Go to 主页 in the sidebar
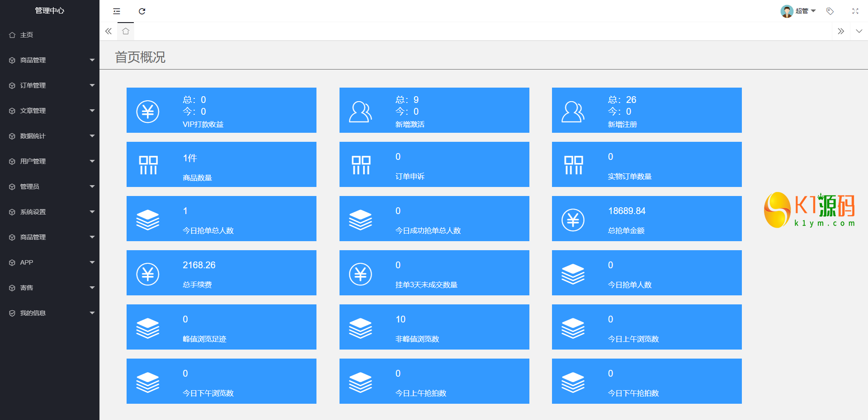 pos(50,35)
